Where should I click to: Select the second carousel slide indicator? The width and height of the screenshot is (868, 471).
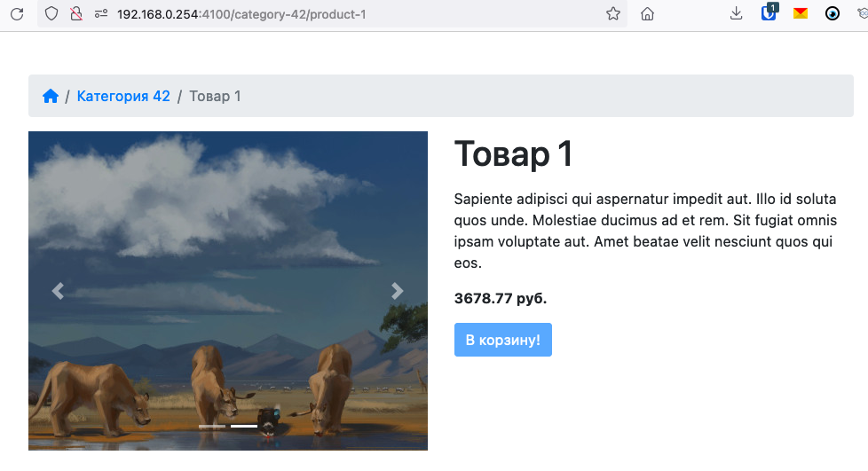[x=244, y=426]
